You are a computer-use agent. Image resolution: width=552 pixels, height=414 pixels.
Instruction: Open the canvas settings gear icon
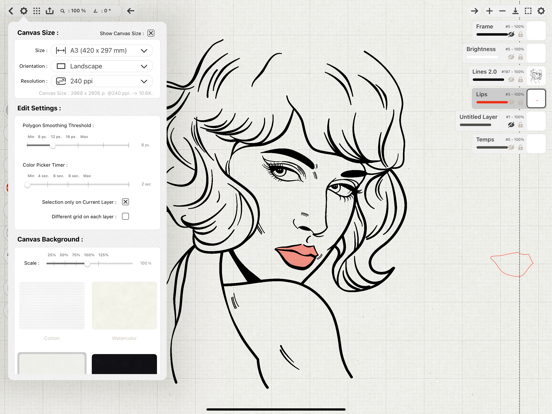[x=24, y=11]
